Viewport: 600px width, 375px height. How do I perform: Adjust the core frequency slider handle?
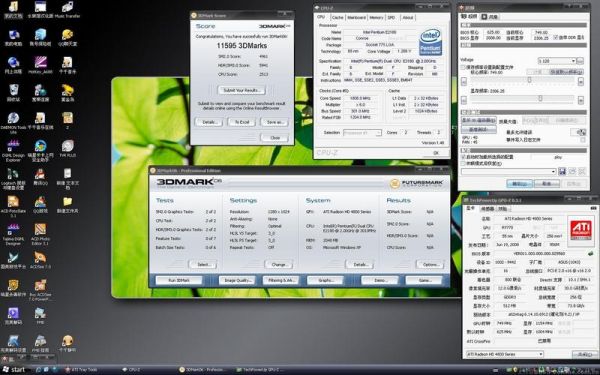529,80
